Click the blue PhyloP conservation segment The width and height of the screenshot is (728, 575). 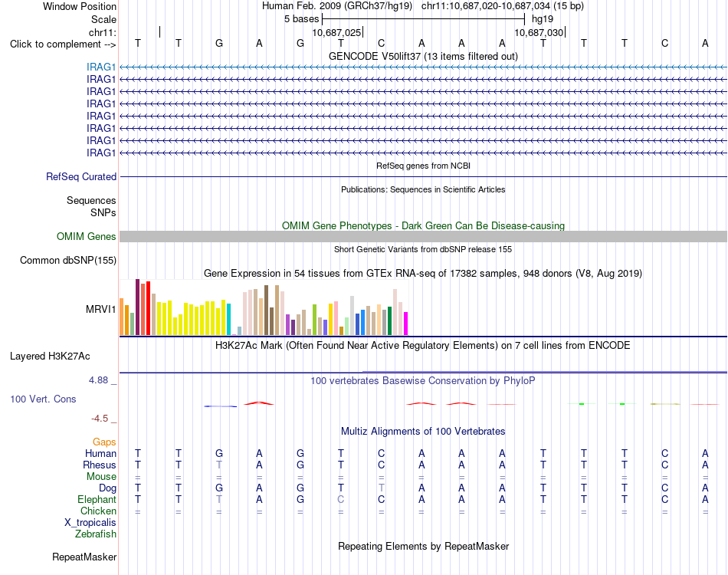pyautogui.click(x=221, y=406)
